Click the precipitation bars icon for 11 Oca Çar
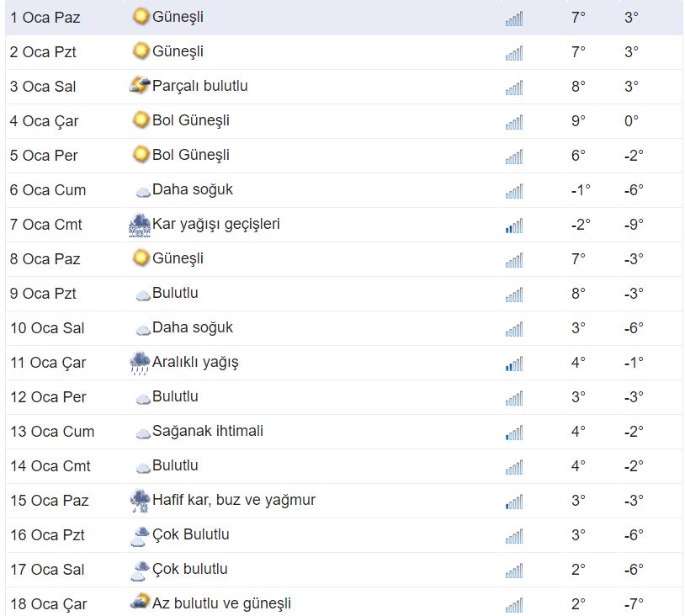Image resolution: width=685 pixels, height=616 pixels. 513,364
